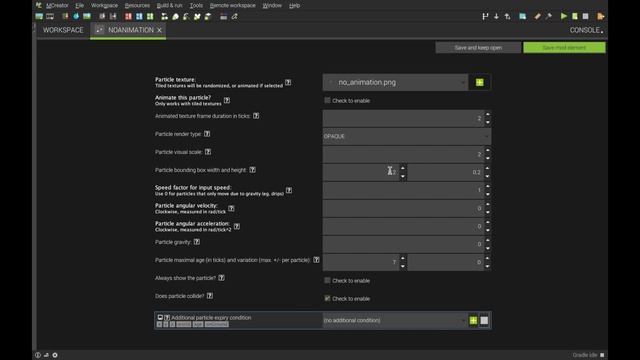The width and height of the screenshot is (640, 360).
Task: Click the hammer build workspace icon
Action: point(549,16)
